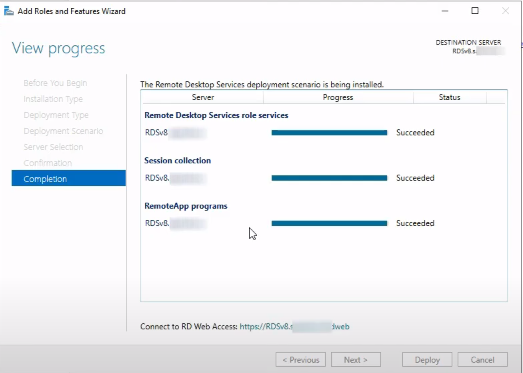Click the DESTINATION SERVER label
This screenshot has width=523, height=373.
click(x=468, y=43)
